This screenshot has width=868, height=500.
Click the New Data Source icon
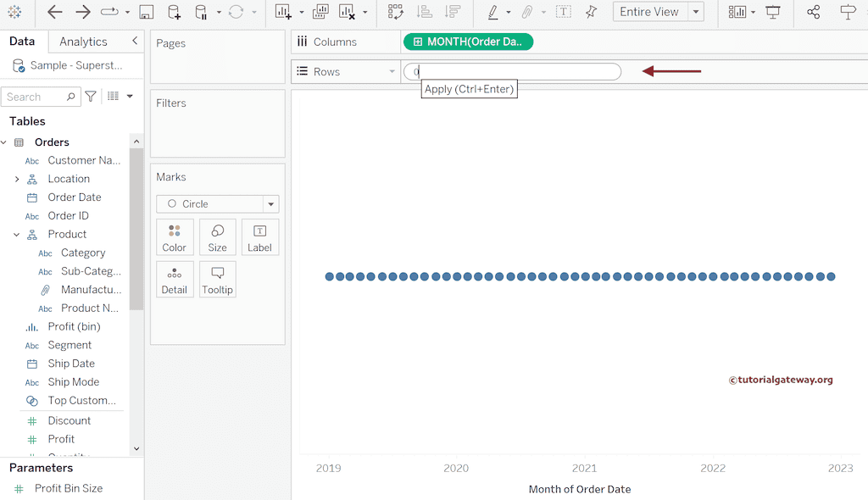(174, 12)
